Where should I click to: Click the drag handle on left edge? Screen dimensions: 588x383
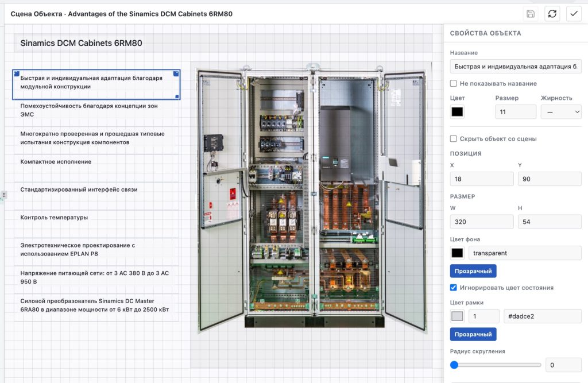click(x=4, y=195)
